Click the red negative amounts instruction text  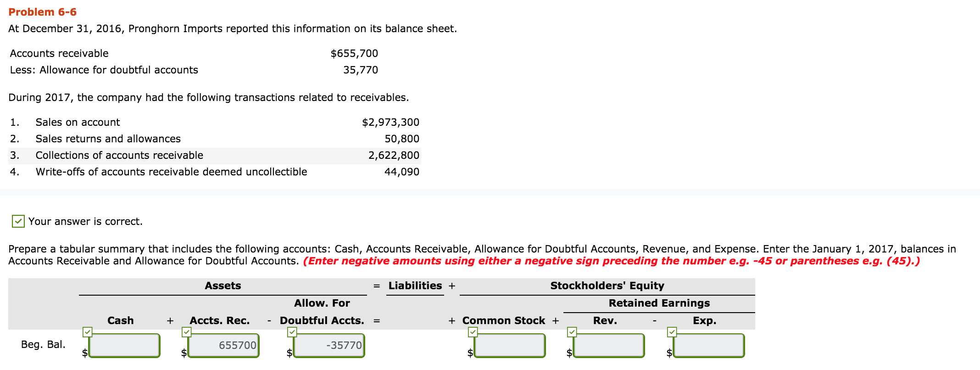612,261
